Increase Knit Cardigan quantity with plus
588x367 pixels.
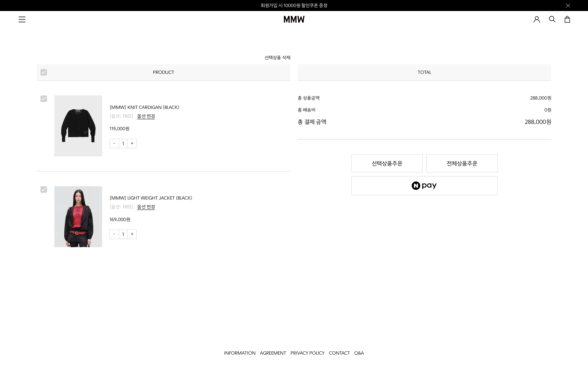tap(132, 143)
